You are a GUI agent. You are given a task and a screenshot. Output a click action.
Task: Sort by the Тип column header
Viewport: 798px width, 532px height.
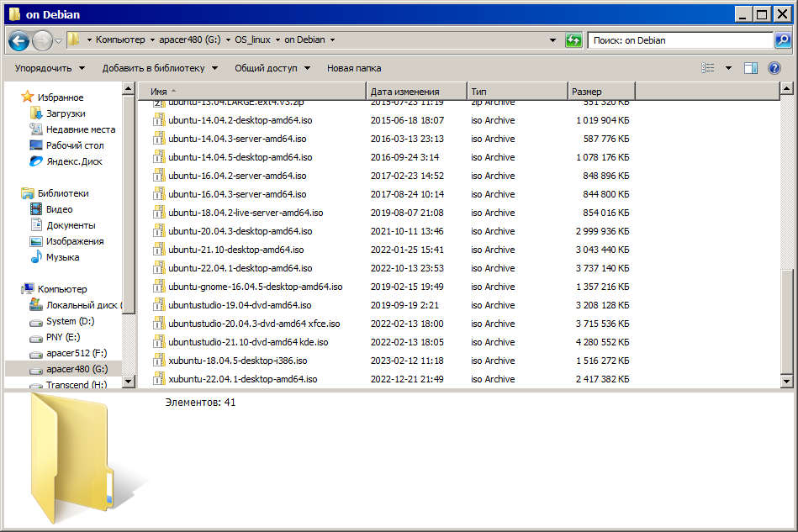(517, 92)
